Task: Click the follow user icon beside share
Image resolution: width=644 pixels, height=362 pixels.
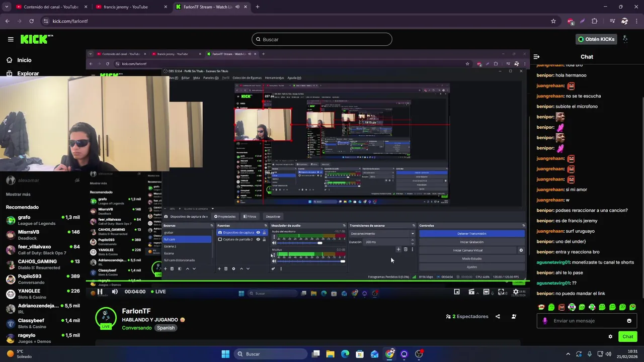Action: [514, 317]
